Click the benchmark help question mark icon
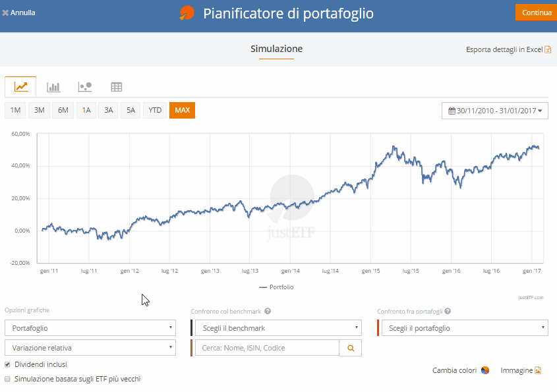The image size is (557, 392). (268, 311)
